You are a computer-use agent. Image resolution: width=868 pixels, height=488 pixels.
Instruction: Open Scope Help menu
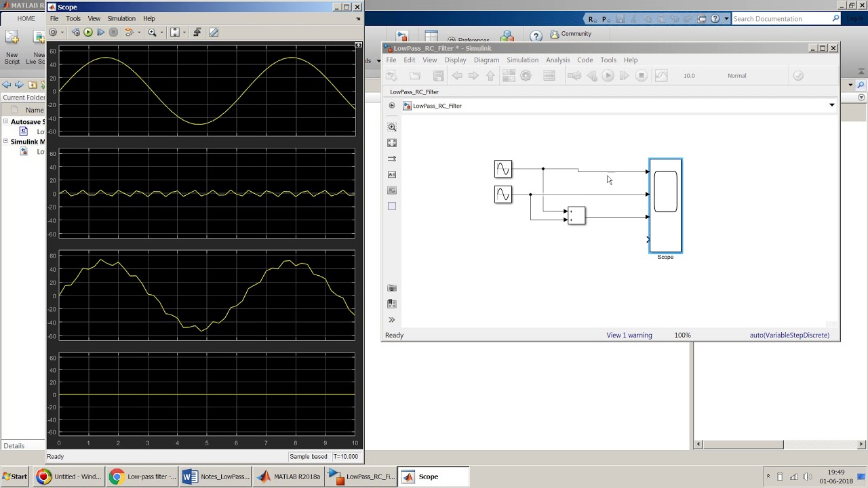[x=149, y=18]
